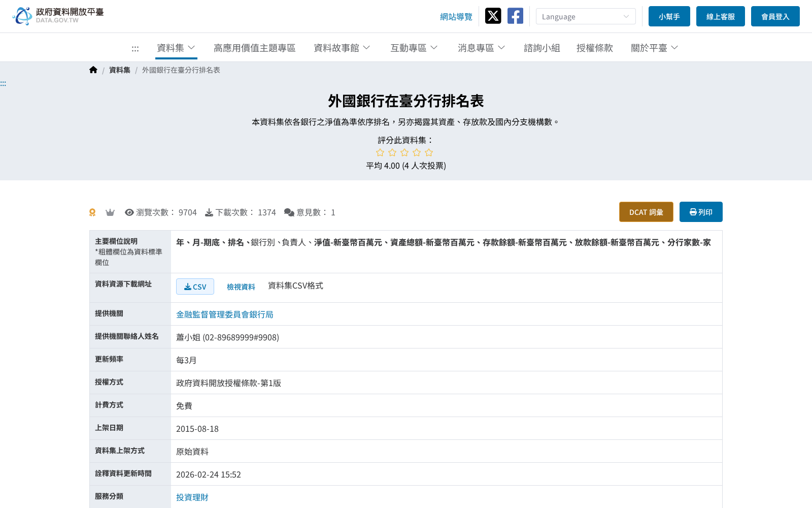812x508 pixels.
Task: Click the DCAT 詞彙 button
Action: [x=646, y=212]
